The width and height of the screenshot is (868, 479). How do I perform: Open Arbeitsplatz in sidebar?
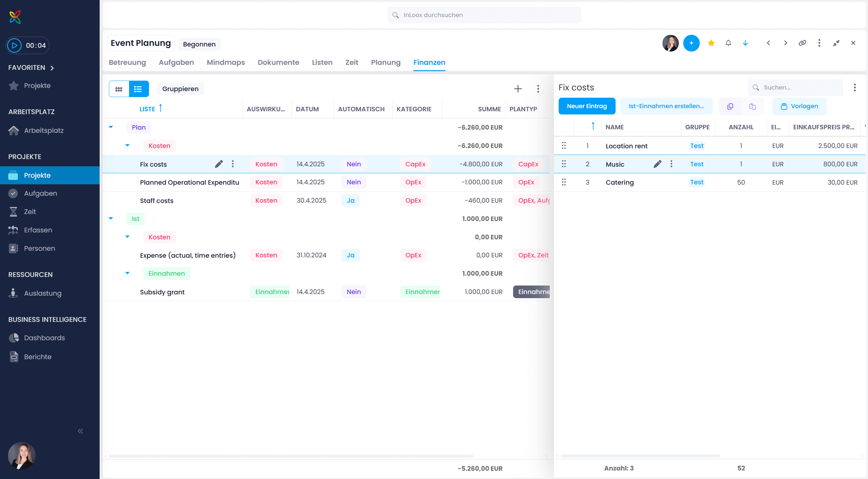coord(44,130)
